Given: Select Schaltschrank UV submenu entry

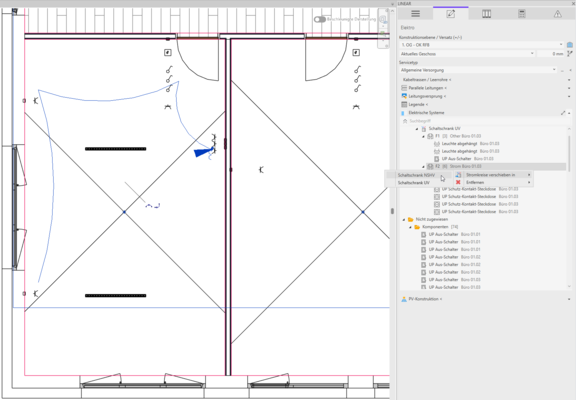Looking at the screenshot, I should pos(414,183).
